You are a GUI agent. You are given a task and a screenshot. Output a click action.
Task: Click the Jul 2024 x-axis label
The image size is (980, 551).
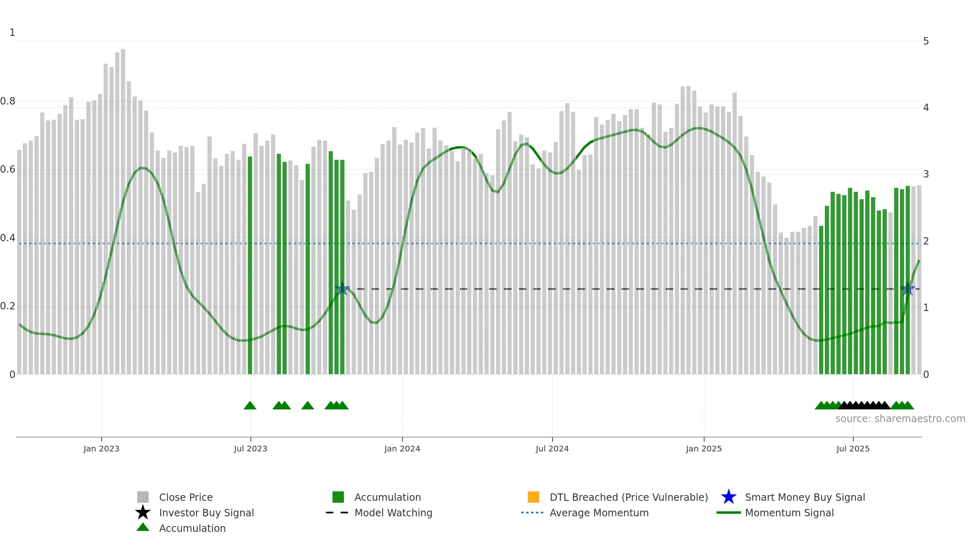pos(552,449)
